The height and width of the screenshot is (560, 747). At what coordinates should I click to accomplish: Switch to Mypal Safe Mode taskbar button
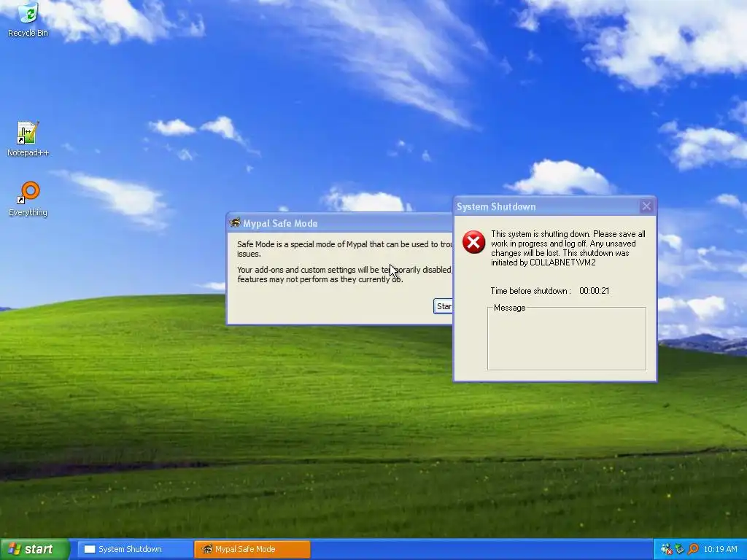click(252, 549)
